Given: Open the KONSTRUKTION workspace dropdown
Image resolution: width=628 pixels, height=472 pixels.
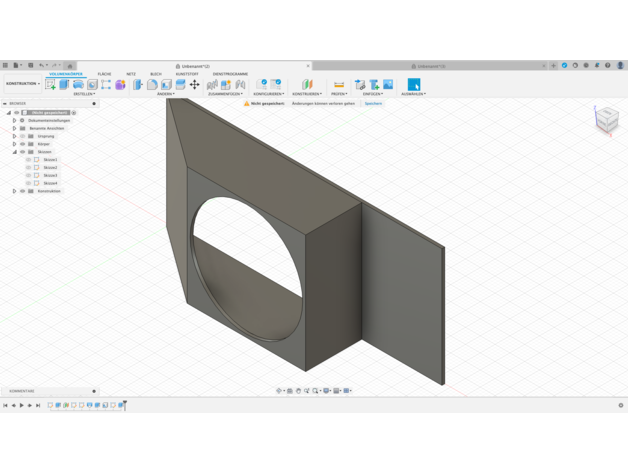Looking at the screenshot, I should [22, 84].
